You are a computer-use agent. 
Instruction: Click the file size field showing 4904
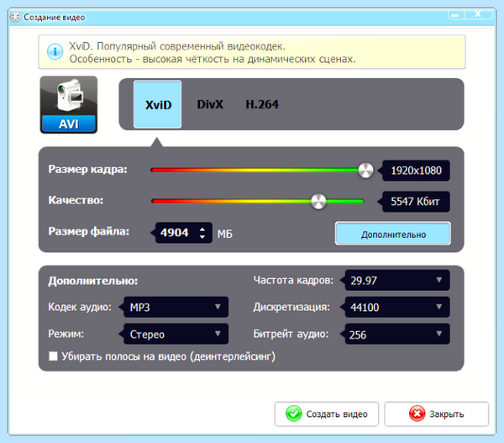tap(183, 233)
